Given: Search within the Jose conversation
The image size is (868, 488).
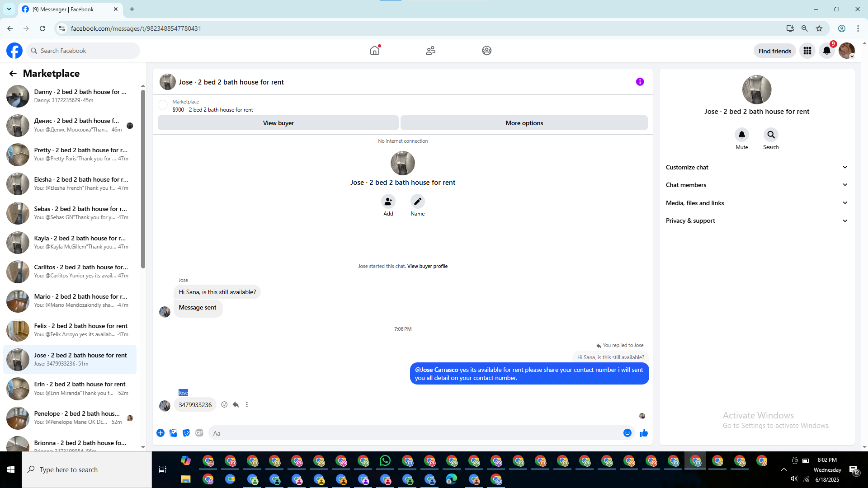Looking at the screenshot, I should point(771,135).
